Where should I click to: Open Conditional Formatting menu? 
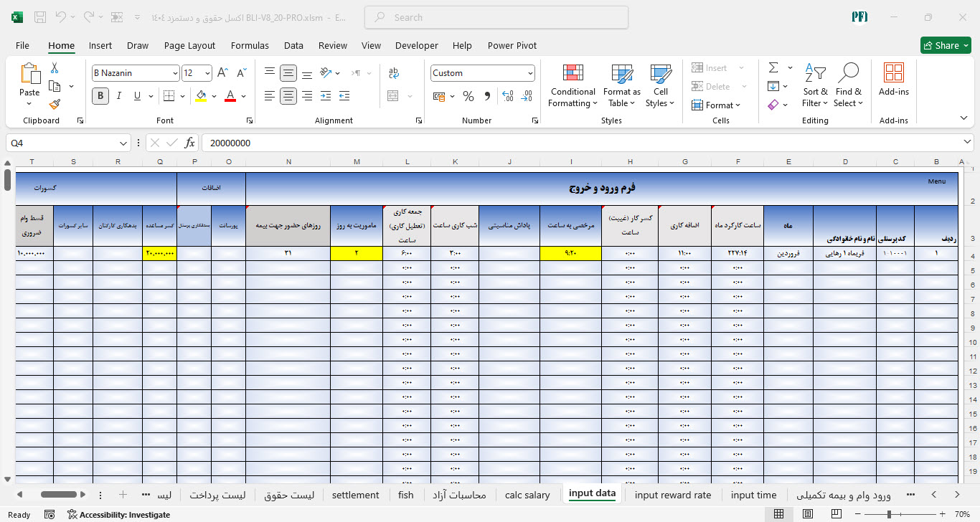[573, 86]
